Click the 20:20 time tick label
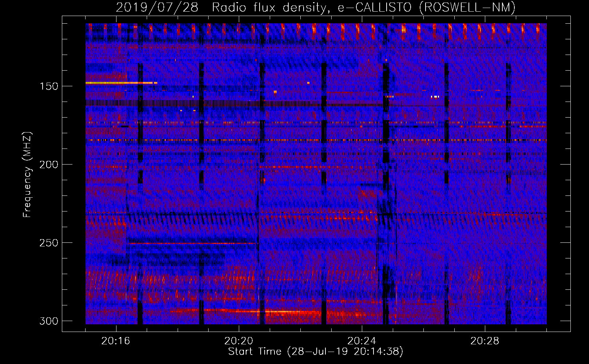The image size is (589, 364). [x=239, y=341]
